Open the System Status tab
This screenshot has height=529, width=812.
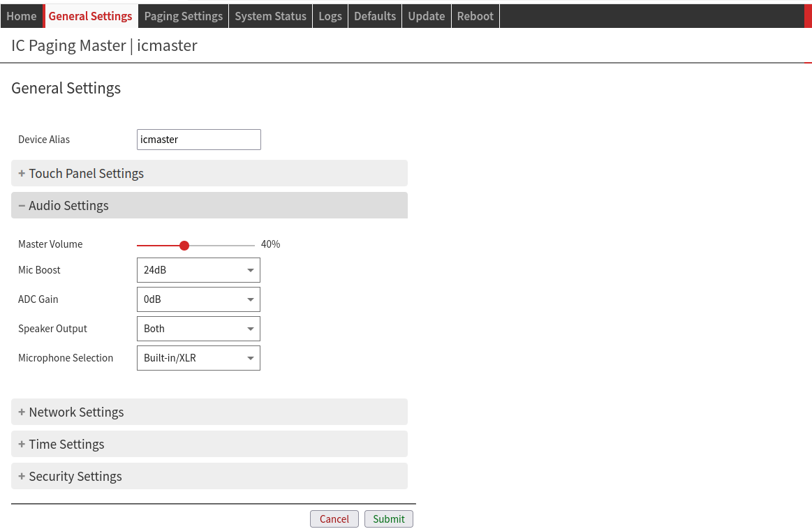coord(270,16)
